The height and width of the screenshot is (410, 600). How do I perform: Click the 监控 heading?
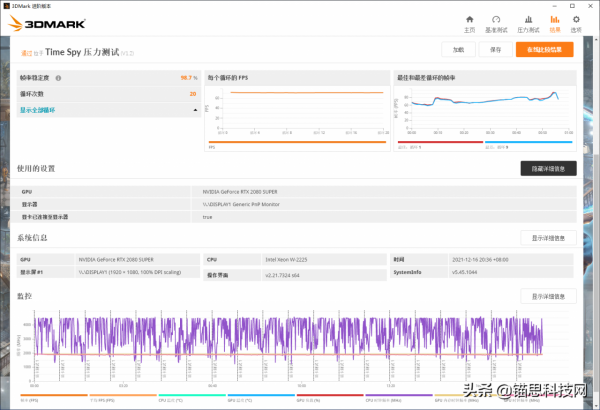point(24,296)
